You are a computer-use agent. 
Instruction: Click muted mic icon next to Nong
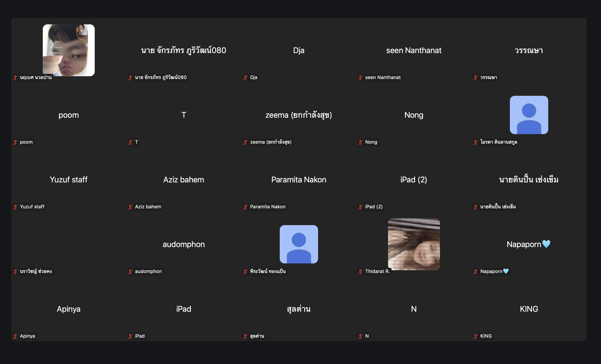(x=360, y=142)
